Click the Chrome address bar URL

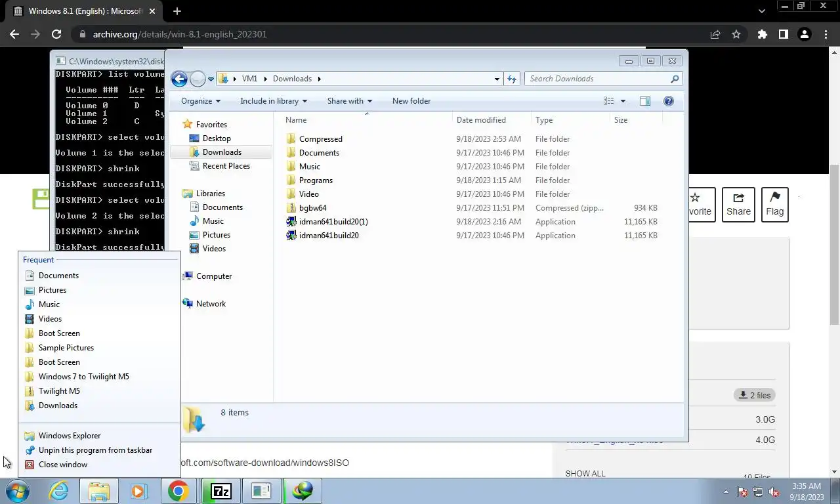pyautogui.click(x=180, y=34)
